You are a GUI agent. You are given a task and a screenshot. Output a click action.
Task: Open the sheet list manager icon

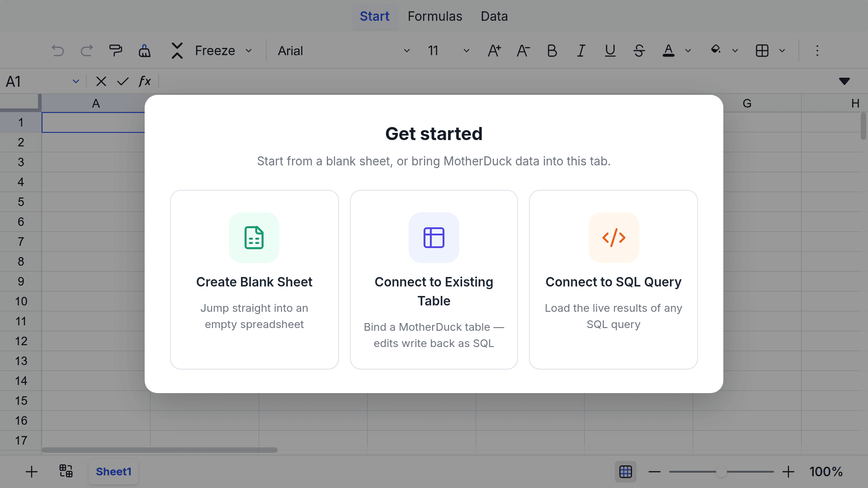tap(66, 471)
